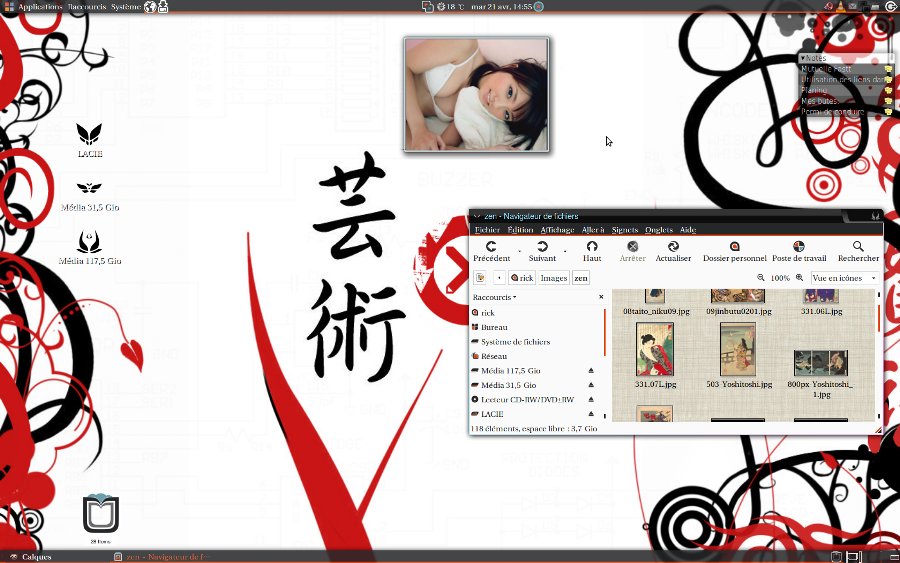Open the Édition menu

pyautogui.click(x=521, y=230)
